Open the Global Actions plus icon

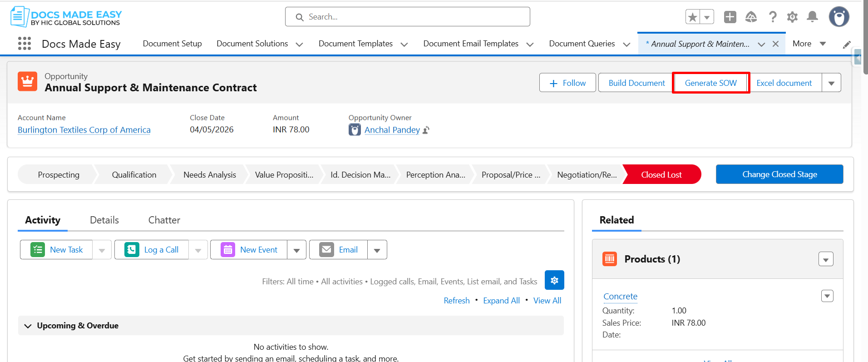point(730,17)
